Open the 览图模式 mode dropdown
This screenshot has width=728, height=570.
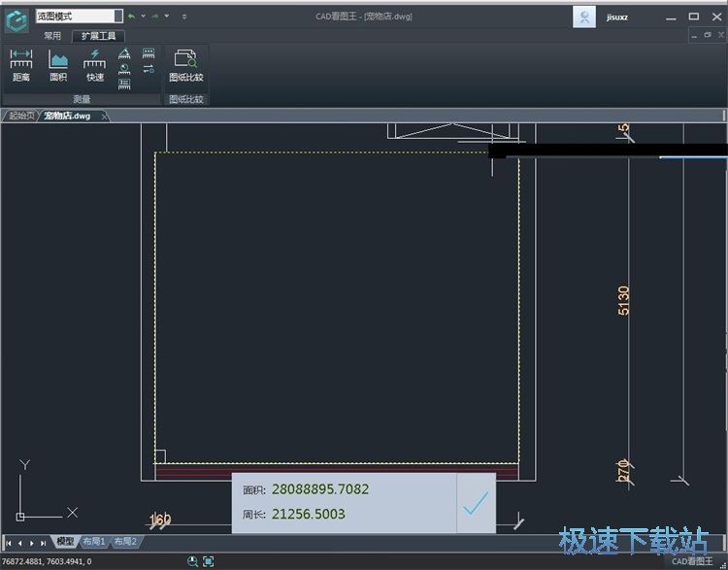(x=118, y=17)
